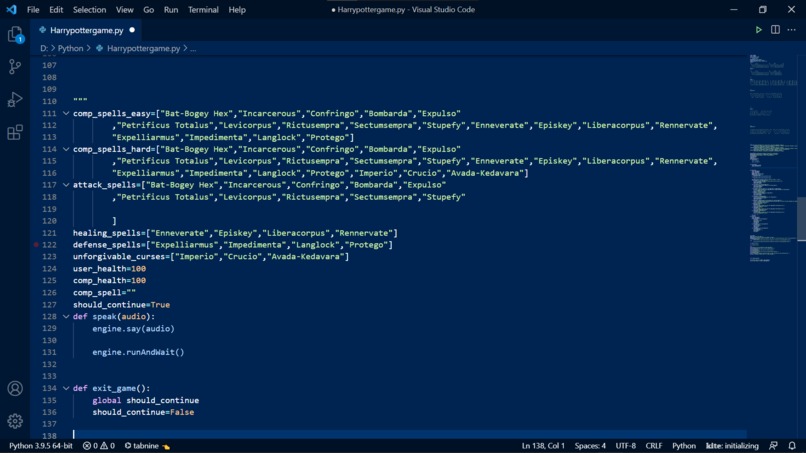
Task: Open the Go menu
Action: pos(149,9)
